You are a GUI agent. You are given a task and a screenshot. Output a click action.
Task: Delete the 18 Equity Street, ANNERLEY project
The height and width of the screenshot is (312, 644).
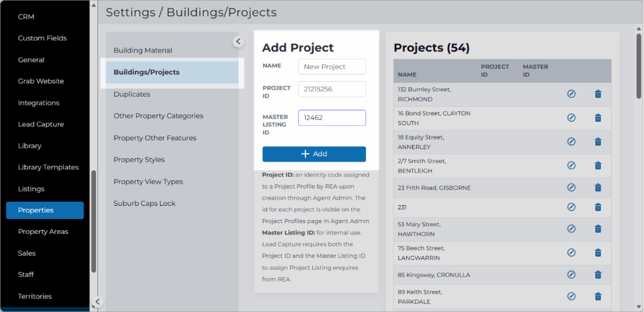click(x=598, y=141)
